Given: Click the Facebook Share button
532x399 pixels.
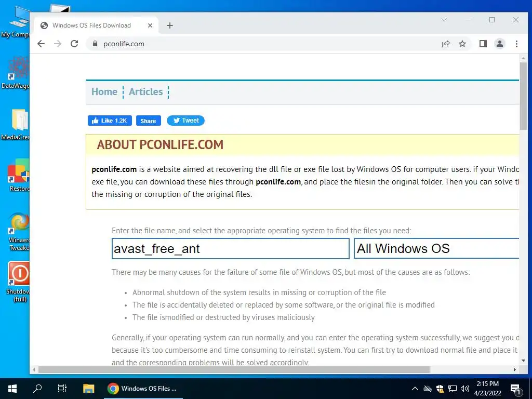Looking at the screenshot, I should click(x=148, y=121).
